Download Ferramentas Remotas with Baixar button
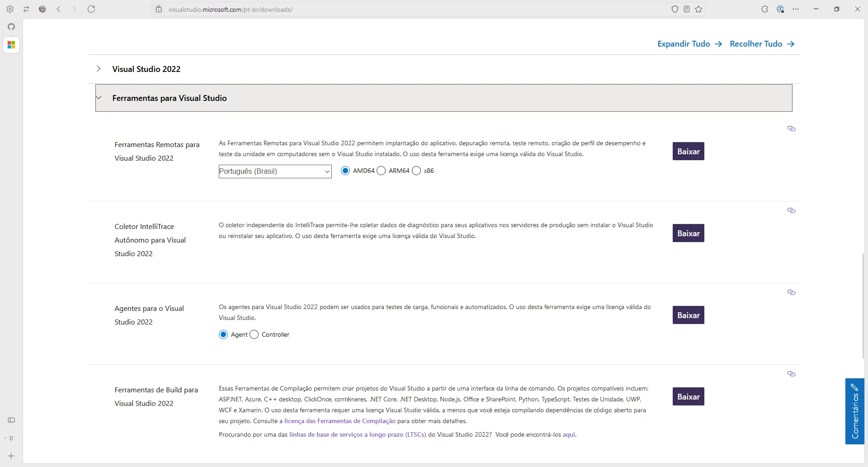 689,151
